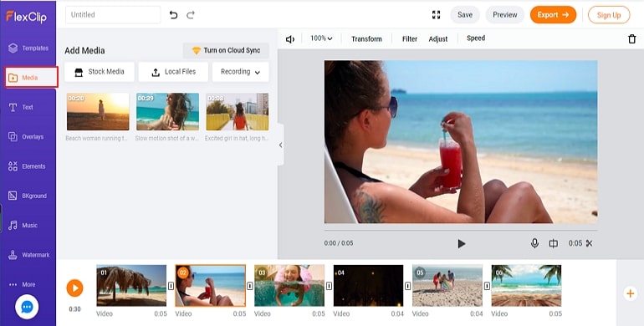Click the Sign Up button
The image size is (644, 326).
[609, 15]
